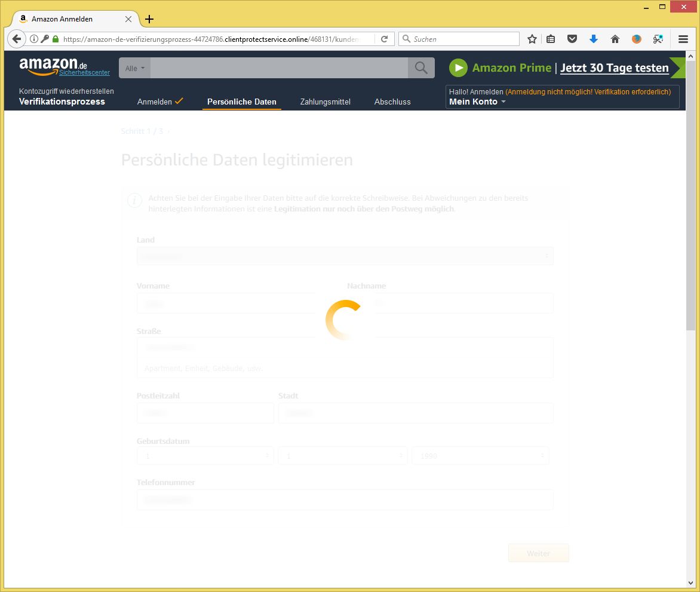Image resolution: width=700 pixels, height=592 pixels.
Task: Minimize the browser window
Action: point(646,7)
